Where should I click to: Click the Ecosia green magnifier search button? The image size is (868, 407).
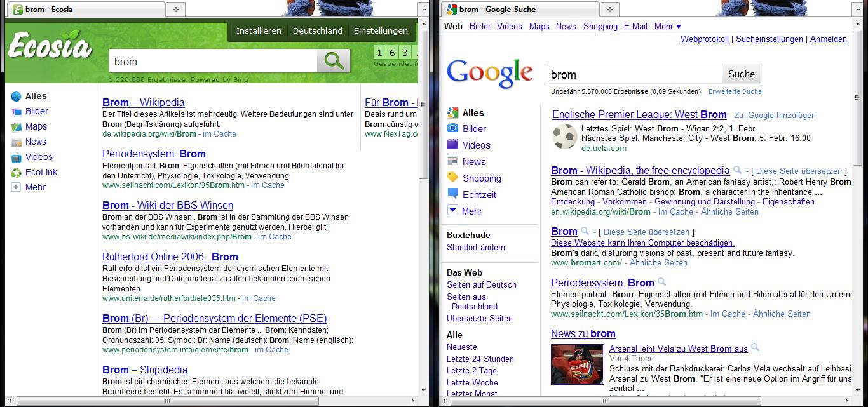click(x=334, y=61)
